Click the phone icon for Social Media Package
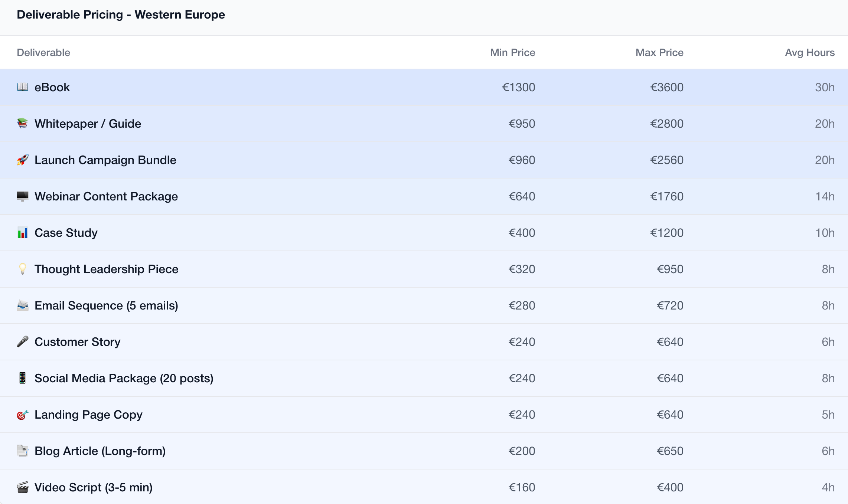 point(23,378)
